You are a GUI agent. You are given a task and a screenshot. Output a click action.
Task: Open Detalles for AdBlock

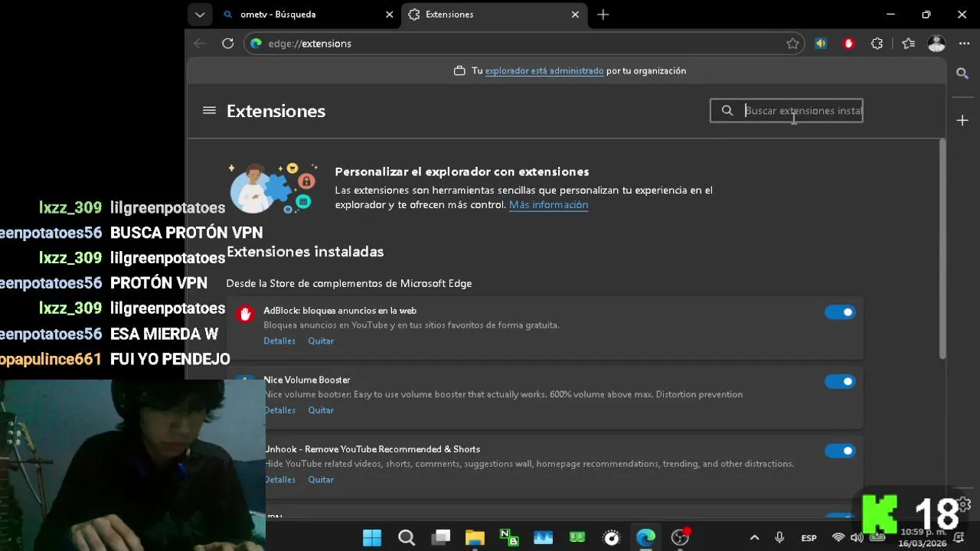click(x=279, y=341)
